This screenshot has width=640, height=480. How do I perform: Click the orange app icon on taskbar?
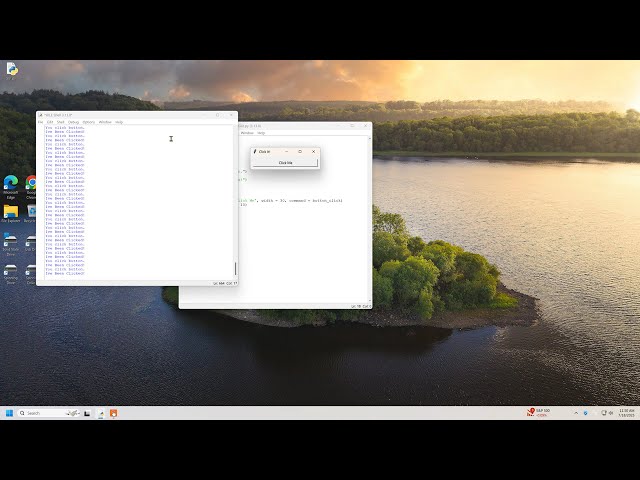113,413
